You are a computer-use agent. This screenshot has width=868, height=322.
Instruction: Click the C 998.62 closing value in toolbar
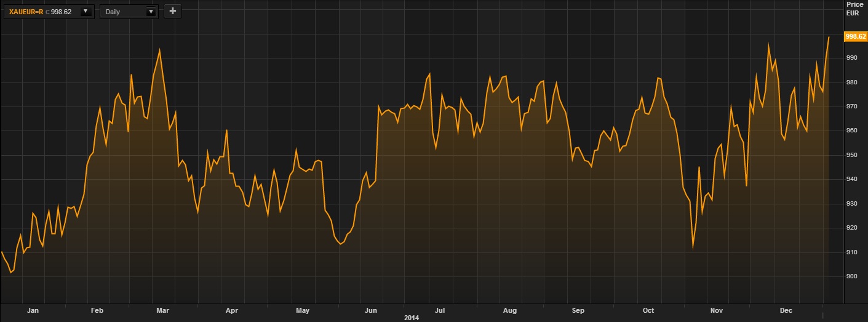pos(61,12)
